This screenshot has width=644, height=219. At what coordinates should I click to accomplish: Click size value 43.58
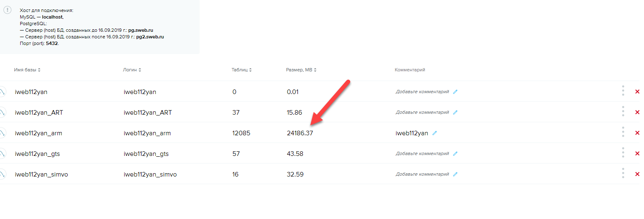tap(295, 153)
